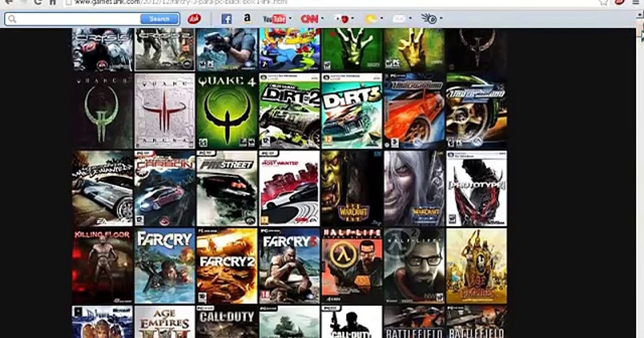Open the YouTube toolbar shortcut
Image resolution: width=644 pixels, height=338 pixels.
[274, 19]
